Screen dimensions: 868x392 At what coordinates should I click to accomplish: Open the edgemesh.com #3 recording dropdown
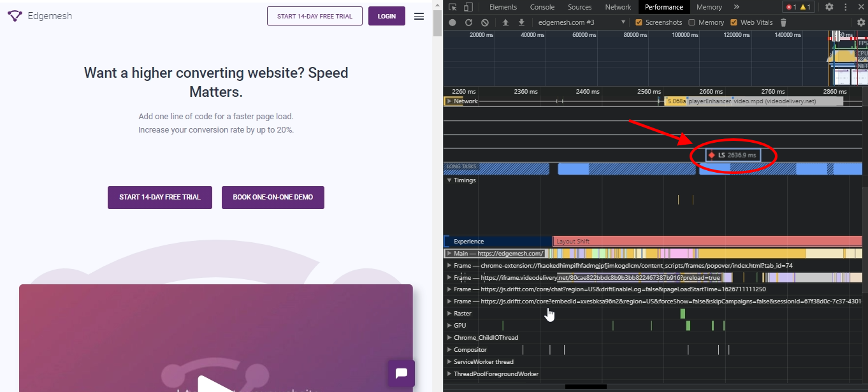(581, 22)
